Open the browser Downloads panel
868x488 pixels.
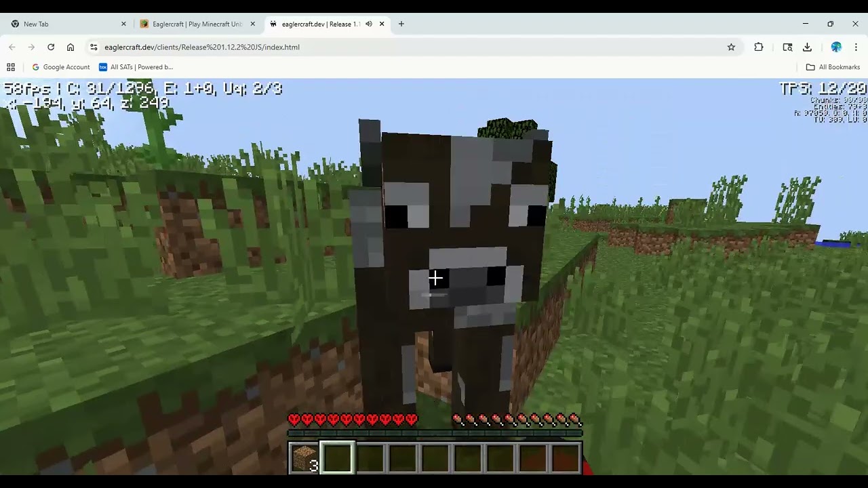(x=807, y=47)
